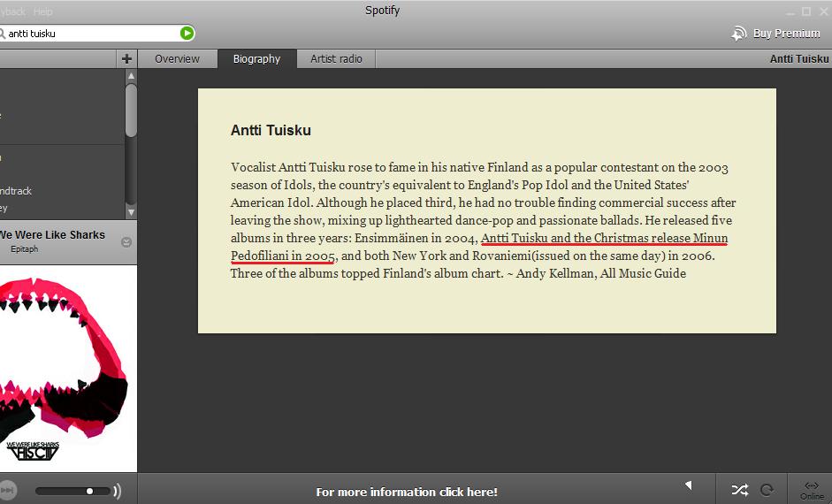The height and width of the screenshot is (504, 832).
Task: Click the sidebar scroll up arrow
Action: tap(131, 76)
